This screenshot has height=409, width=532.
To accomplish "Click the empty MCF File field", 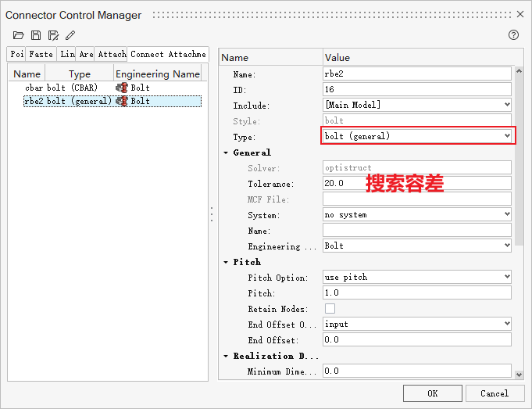I will [x=417, y=199].
